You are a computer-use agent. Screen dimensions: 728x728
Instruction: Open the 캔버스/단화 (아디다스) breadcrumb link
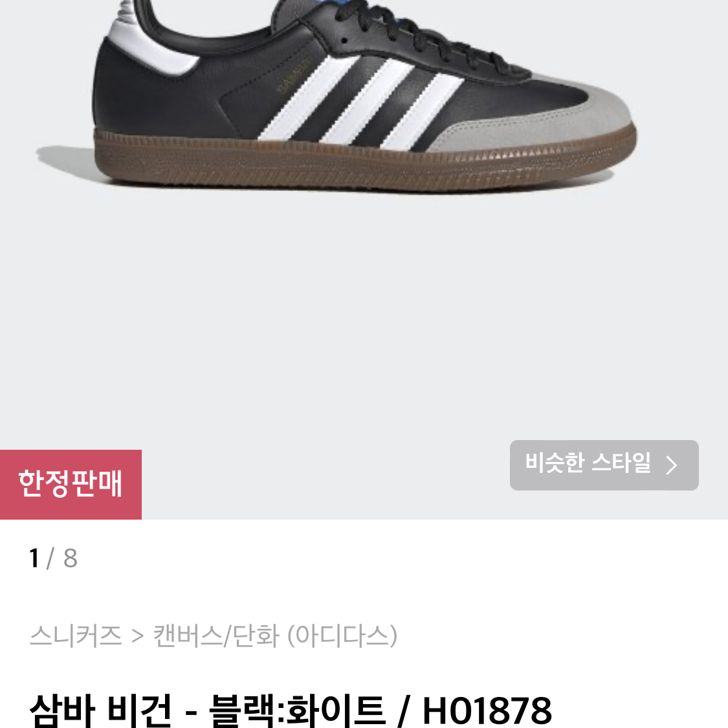coord(275,635)
